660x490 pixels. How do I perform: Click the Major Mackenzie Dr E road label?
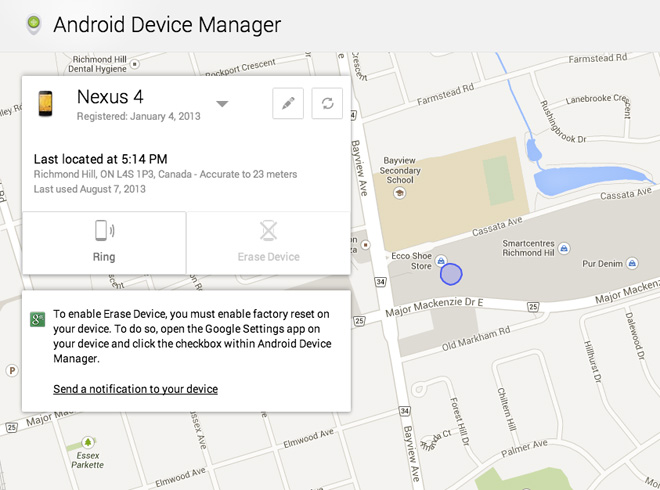coord(434,307)
